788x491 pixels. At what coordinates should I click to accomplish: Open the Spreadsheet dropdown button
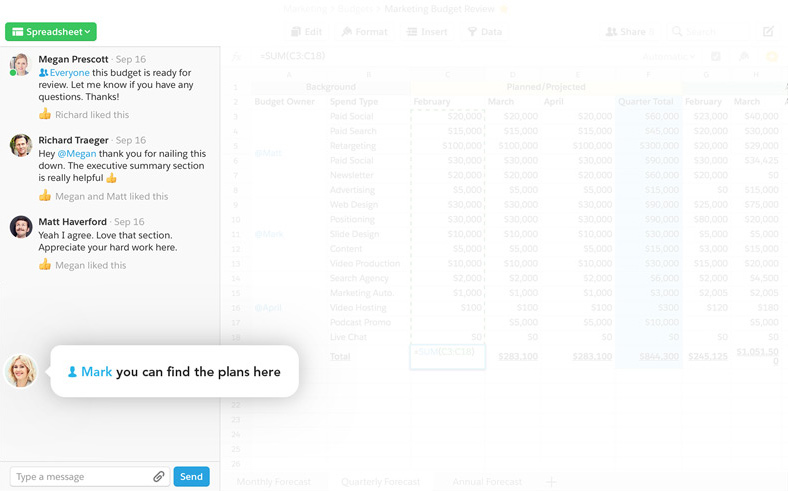pos(51,32)
